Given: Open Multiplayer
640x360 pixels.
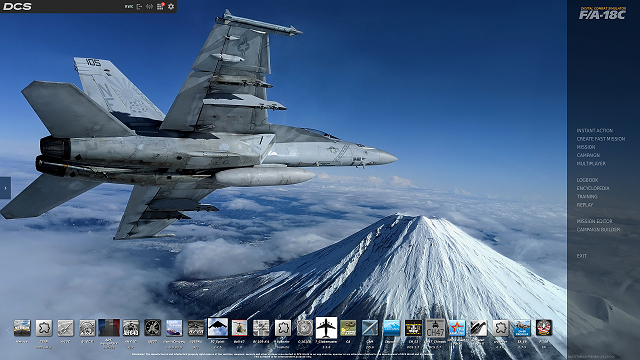Looking at the screenshot, I should pos(591,164).
